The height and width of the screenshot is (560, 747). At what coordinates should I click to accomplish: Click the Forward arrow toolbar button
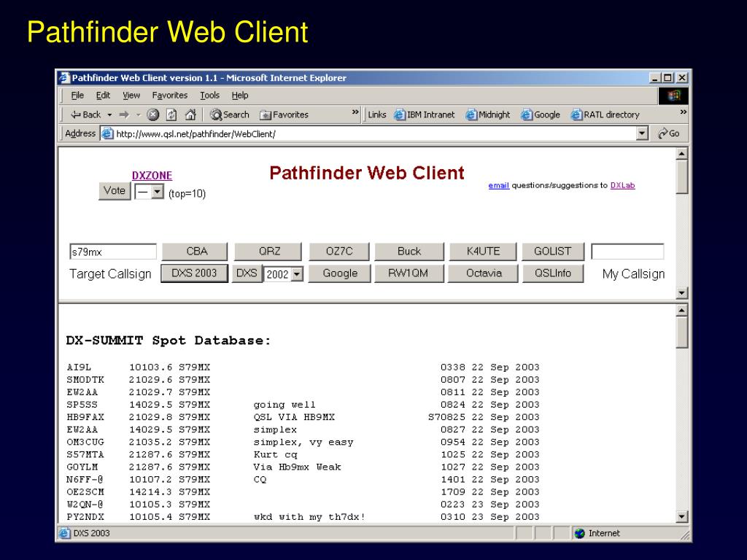point(124,114)
